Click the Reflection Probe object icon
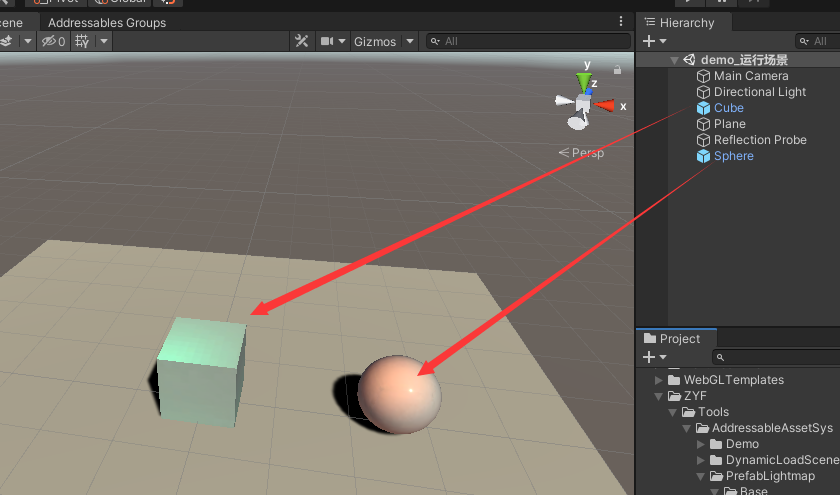 (703, 140)
